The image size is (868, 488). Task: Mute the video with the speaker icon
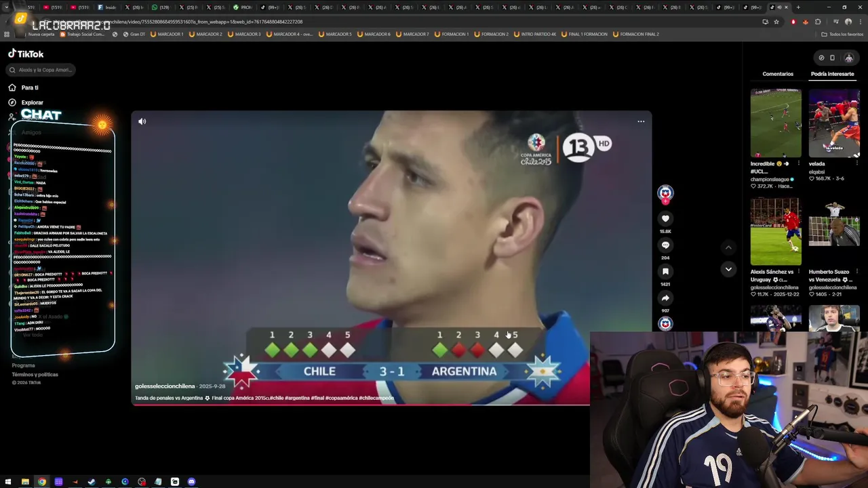pyautogui.click(x=142, y=121)
